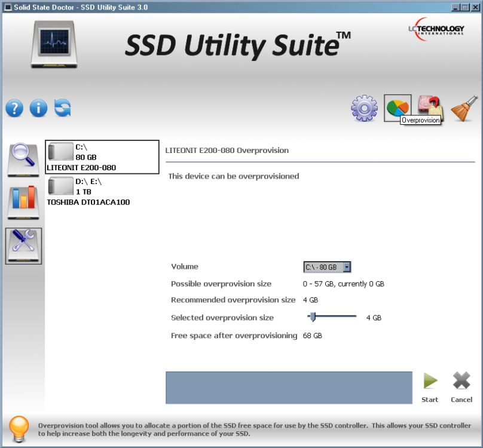The height and width of the screenshot is (448, 483).
Task: View application info via the info icon
Action: (x=38, y=108)
